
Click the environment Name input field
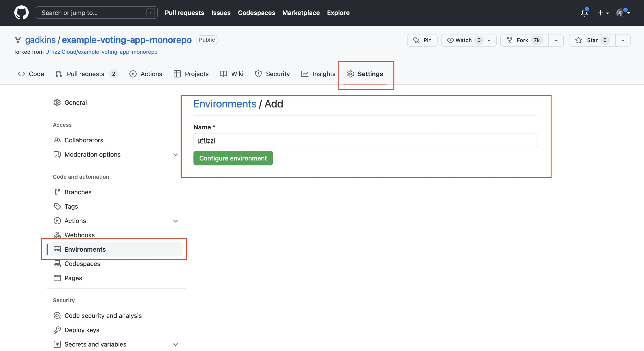365,140
